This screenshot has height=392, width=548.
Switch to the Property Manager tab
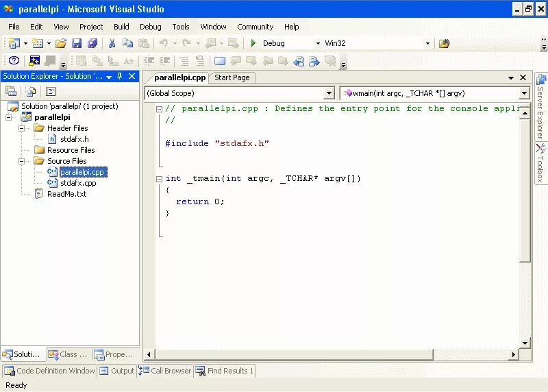(x=114, y=354)
